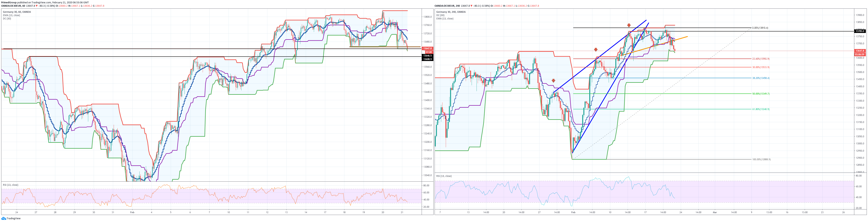Click the highest red arrow marker above the 0.00% line

coord(629,25)
